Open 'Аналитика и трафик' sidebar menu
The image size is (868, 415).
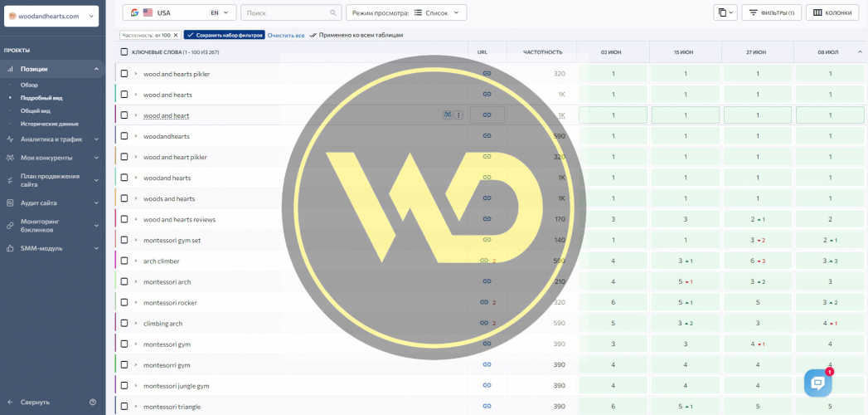coord(51,139)
